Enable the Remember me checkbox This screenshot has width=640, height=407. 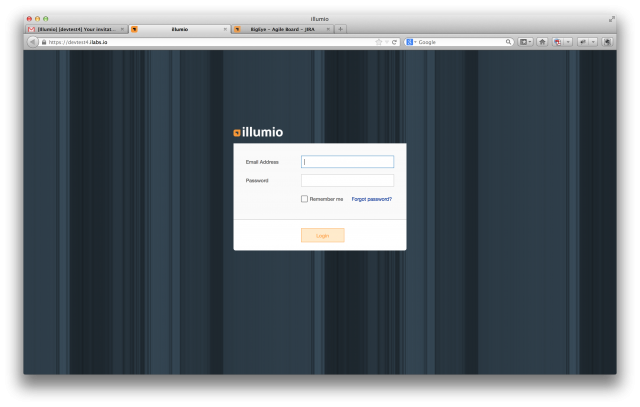pyautogui.click(x=304, y=199)
